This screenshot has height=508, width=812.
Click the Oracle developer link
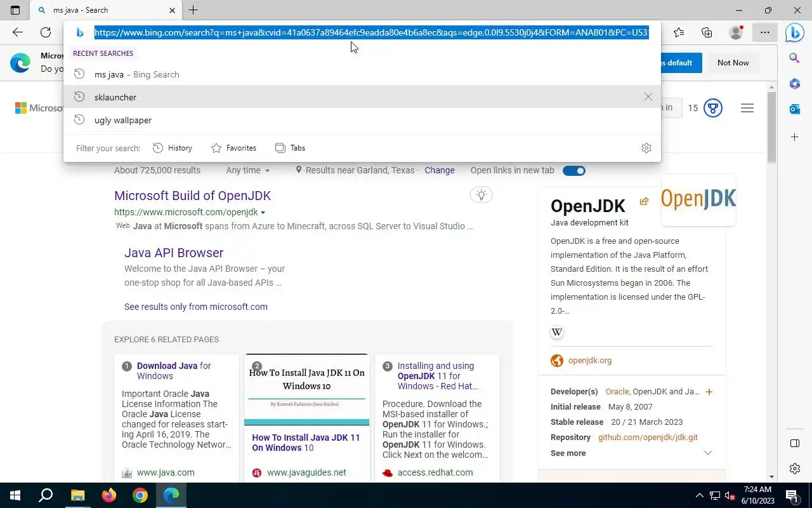click(617, 392)
